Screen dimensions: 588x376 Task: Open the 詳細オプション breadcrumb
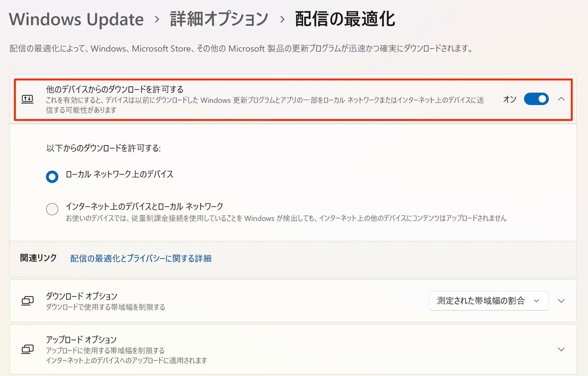(219, 19)
